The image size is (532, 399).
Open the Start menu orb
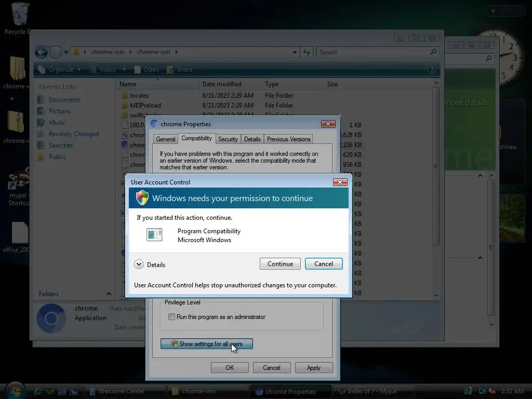point(16,390)
